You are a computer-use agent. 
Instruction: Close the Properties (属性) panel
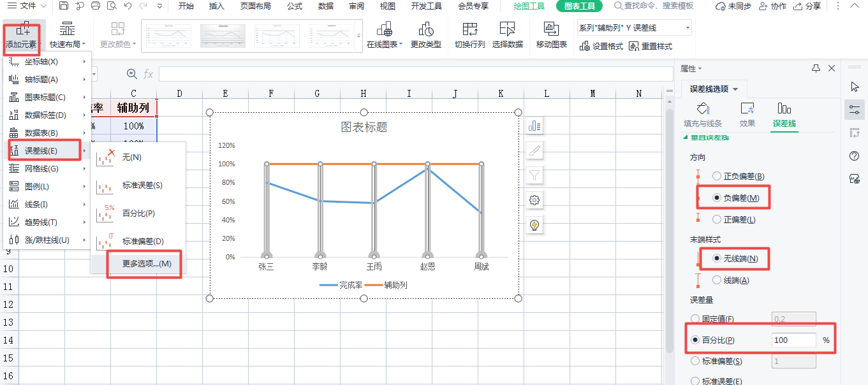[x=832, y=68]
